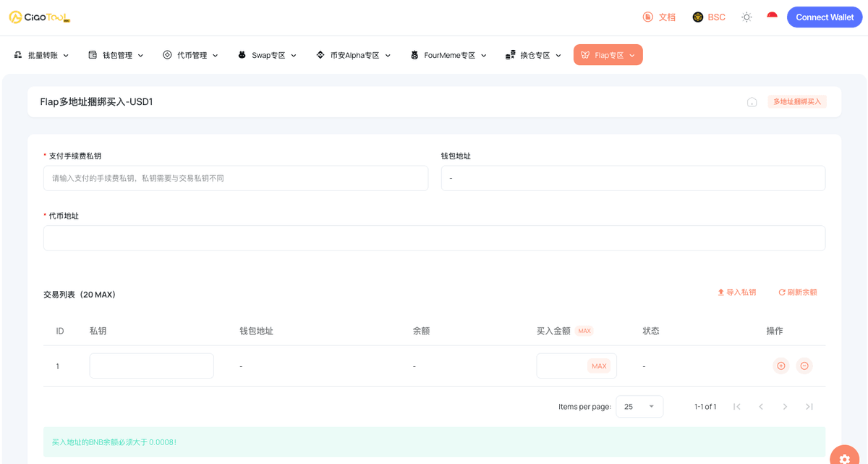Click the 批量转账 transfer icon
Image resolution: width=868 pixels, height=464 pixels.
click(18, 55)
